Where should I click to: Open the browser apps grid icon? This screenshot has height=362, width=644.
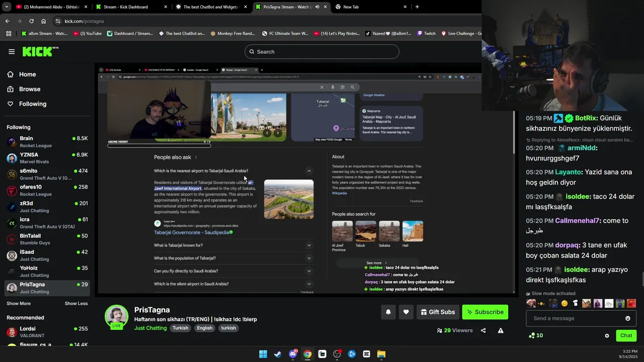(x=9, y=33)
